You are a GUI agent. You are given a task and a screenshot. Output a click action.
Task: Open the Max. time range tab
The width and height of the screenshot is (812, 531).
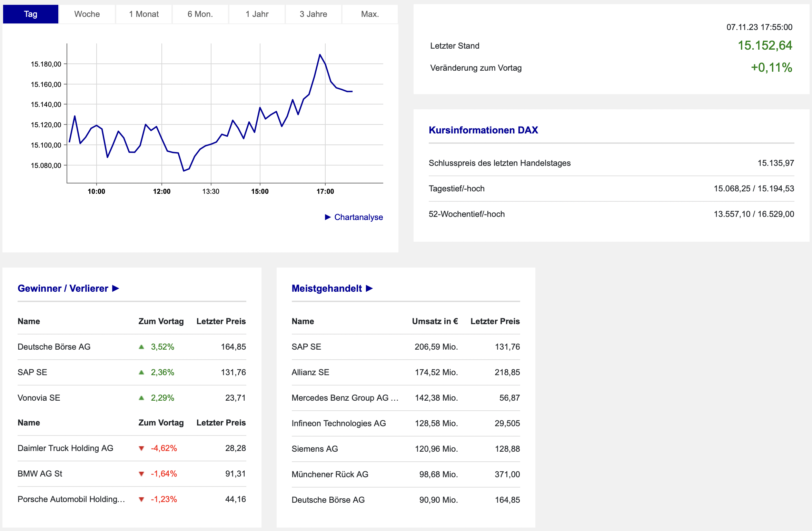[370, 14]
